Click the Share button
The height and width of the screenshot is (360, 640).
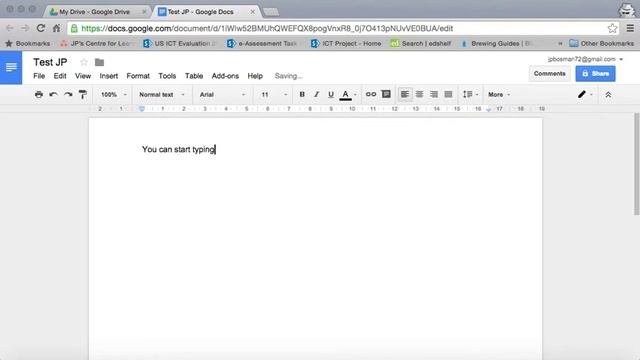point(596,73)
